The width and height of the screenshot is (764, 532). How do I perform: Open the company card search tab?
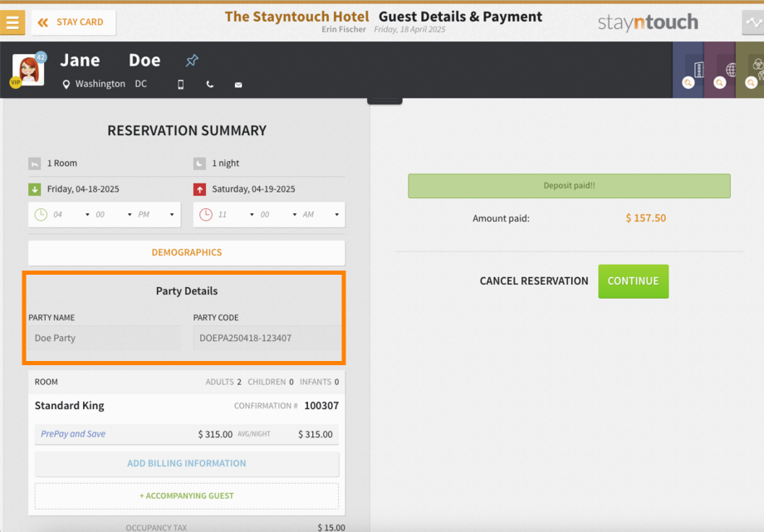tap(688, 70)
